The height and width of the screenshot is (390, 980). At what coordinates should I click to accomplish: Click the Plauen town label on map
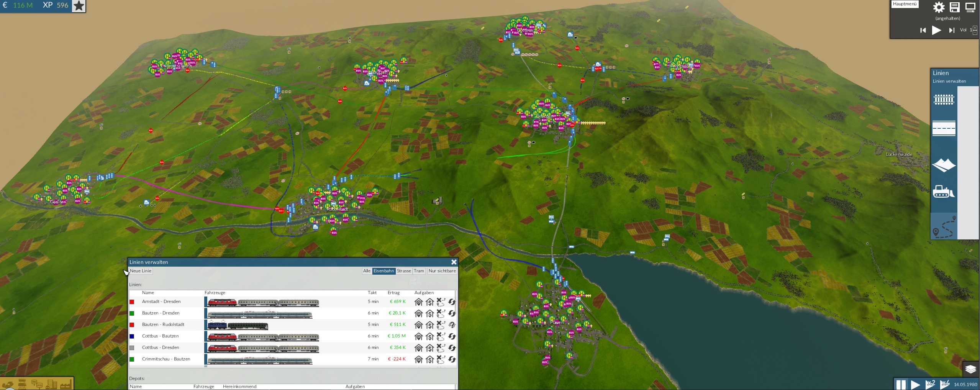tap(557, 323)
